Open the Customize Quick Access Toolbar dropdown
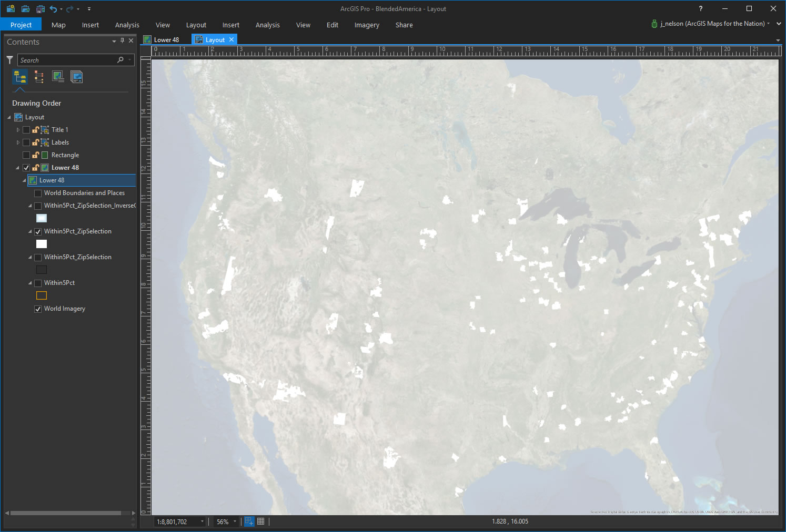The width and height of the screenshot is (786, 532). point(89,9)
